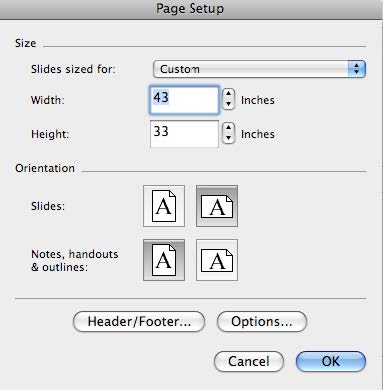The image size is (383, 390).
Task: Click the Width label text
Action: click(x=48, y=100)
